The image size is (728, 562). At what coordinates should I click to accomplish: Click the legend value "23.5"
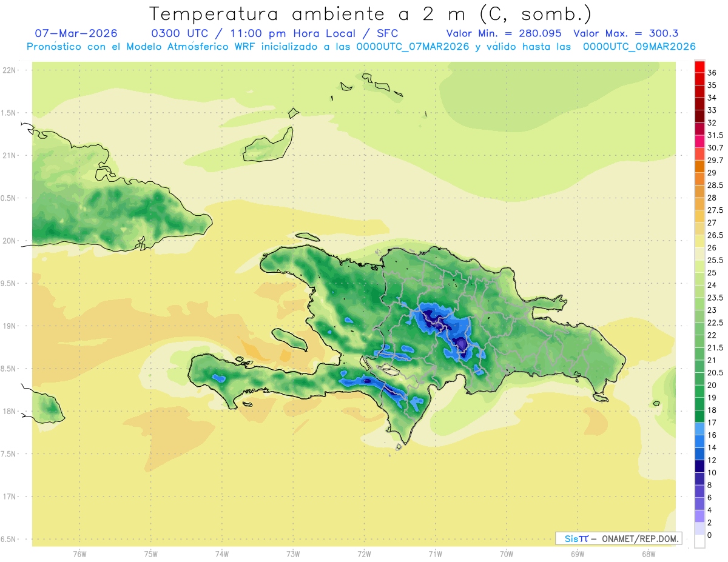coord(715,298)
